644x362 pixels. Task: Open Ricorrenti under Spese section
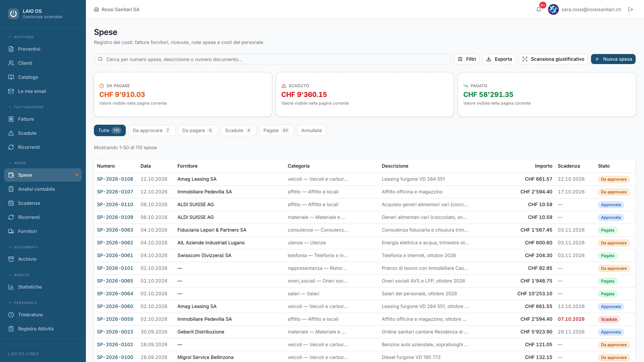pos(43,217)
